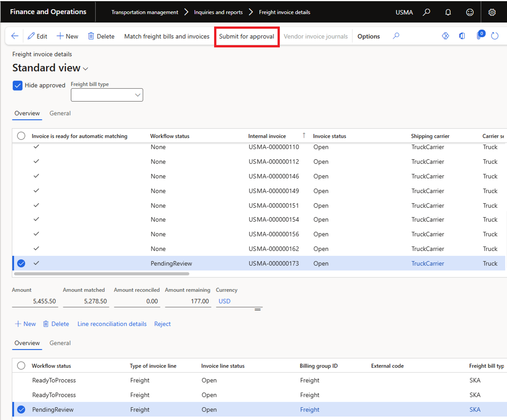This screenshot has width=507, height=420.
Task: Open lower General tab
Action: [x=60, y=343]
